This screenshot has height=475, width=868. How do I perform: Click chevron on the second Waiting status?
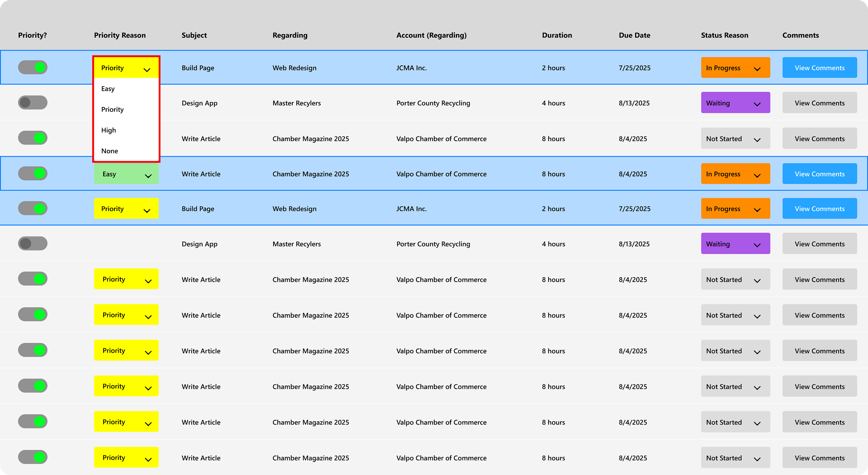click(x=757, y=245)
